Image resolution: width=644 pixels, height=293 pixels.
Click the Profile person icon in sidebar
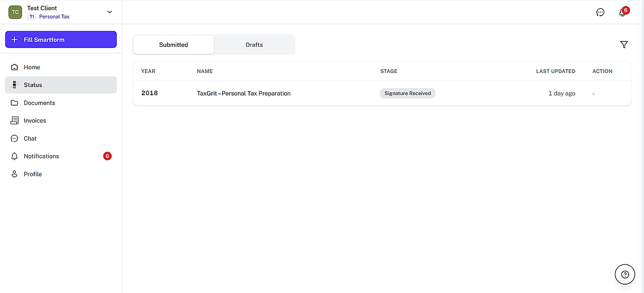point(14,174)
